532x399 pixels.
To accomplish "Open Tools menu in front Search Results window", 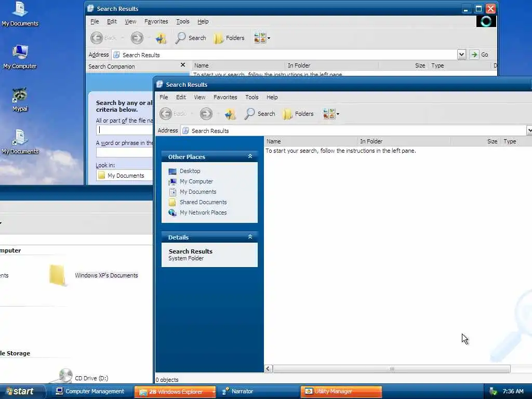I will tap(252, 97).
